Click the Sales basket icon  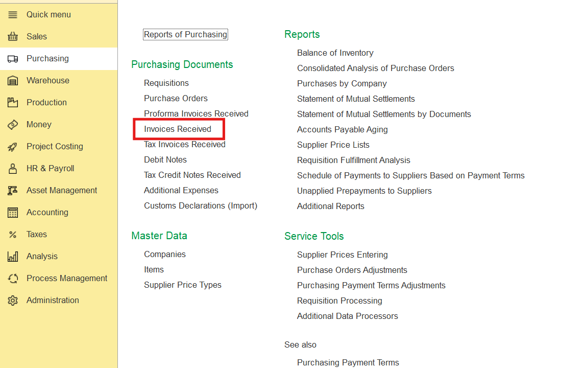[x=13, y=37]
